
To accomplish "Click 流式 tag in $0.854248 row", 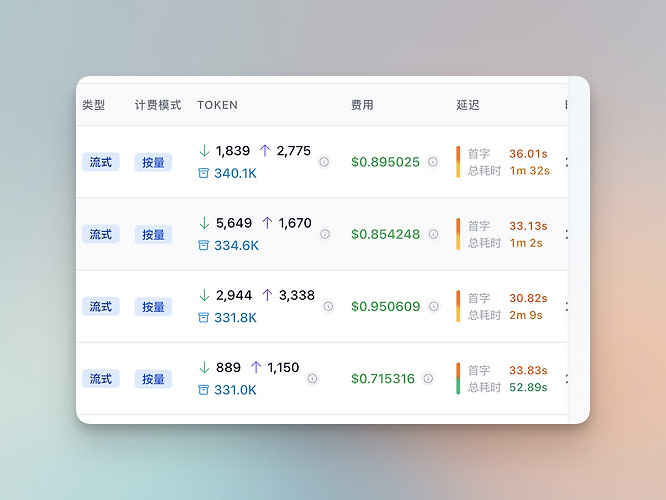I will point(101,234).
